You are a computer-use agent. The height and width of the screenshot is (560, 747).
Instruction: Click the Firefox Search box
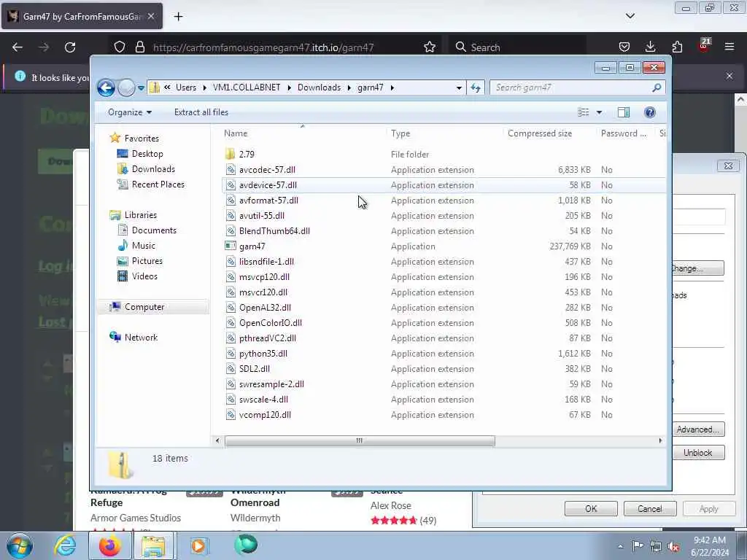[x=517, y=47]
